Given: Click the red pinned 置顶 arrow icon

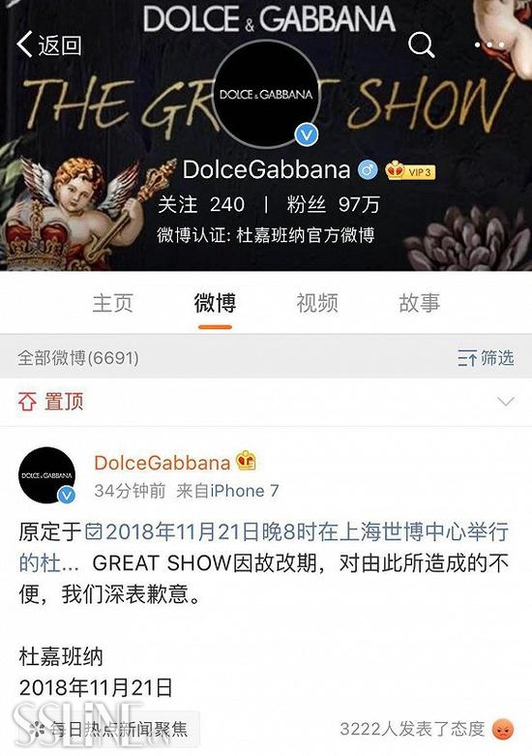Looking at the screenshot, I should pos(27,401).
